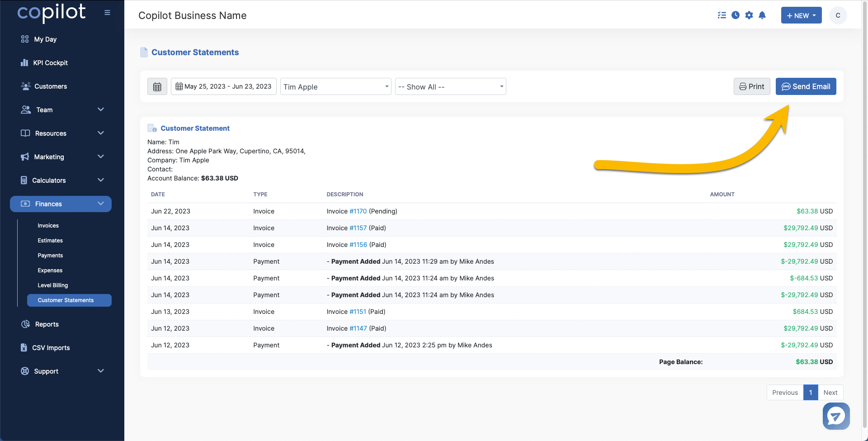Click the Customer Statement section info icon

(152, 128)
